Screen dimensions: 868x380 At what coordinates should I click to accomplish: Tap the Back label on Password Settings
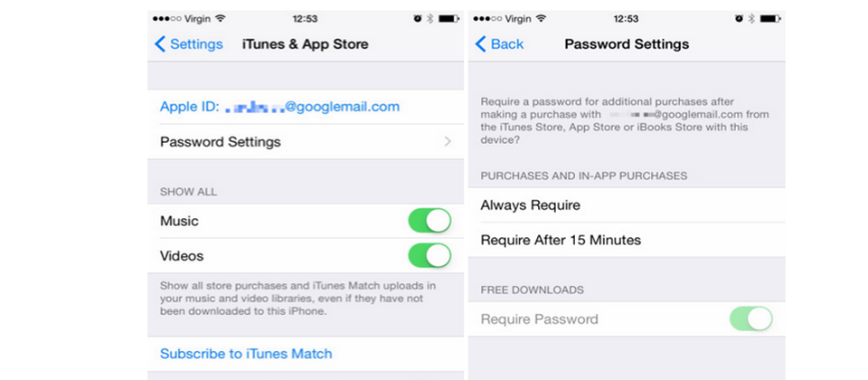pos(507,44)
